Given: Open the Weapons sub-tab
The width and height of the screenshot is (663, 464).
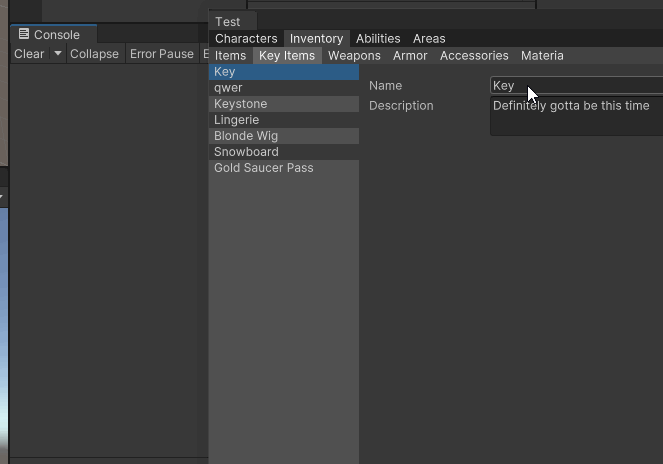Looking at the screenshot, I should [354, 55].
